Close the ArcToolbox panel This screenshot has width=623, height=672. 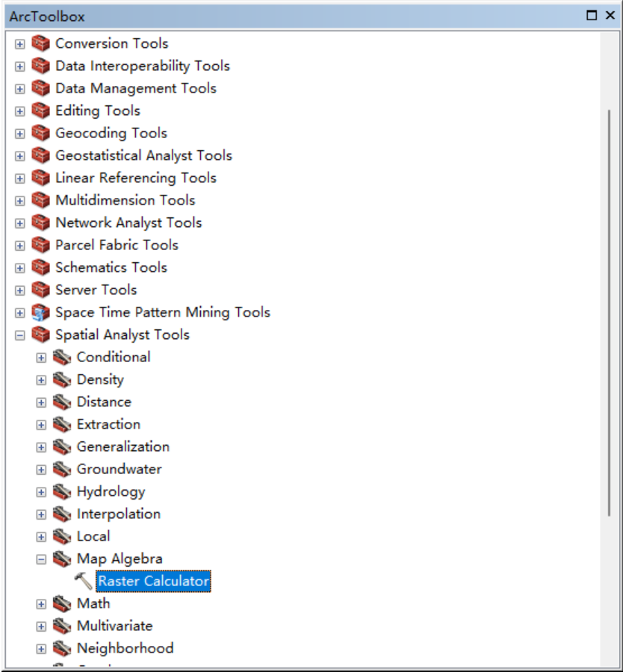(610, 16)
